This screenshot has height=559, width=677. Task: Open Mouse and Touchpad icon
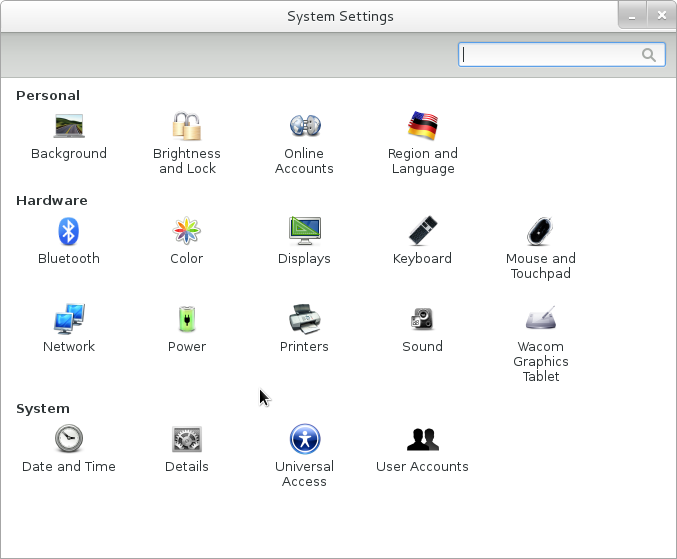[540, 231]
